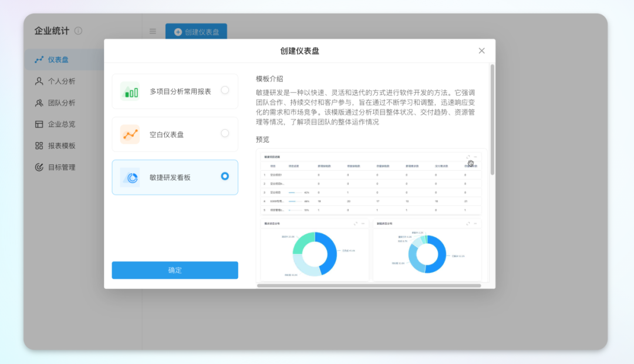The height and width of the screenshot is (364, 634).
Task: Select the 敏捷研发看板 radio button
Action: click(225, 176)
